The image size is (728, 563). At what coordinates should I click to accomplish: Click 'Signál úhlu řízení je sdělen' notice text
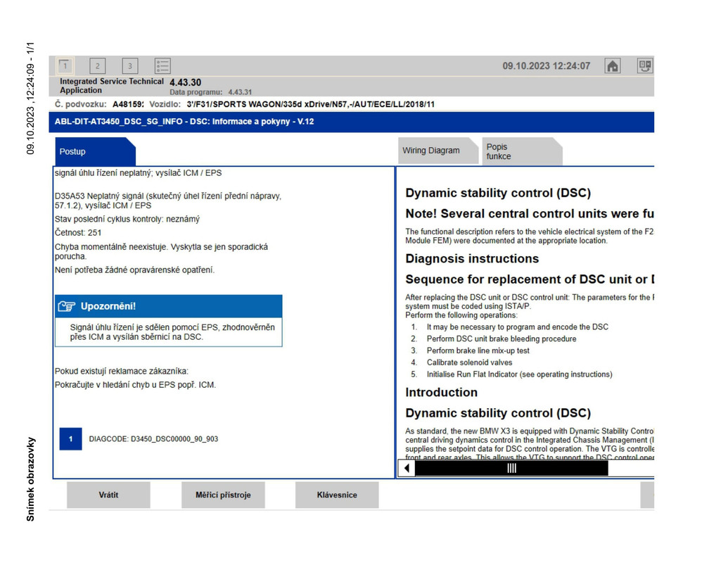coord(172,332)
